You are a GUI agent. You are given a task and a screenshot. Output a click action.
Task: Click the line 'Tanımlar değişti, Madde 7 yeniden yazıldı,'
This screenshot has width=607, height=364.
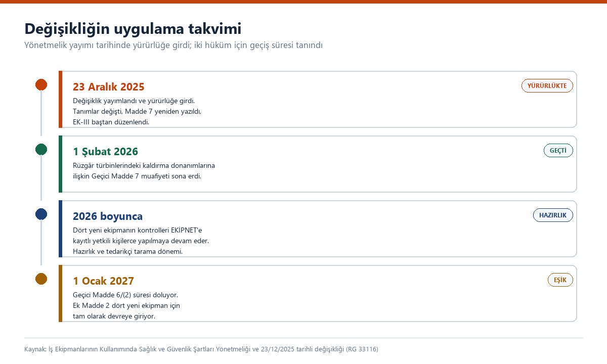click(137, 112)
